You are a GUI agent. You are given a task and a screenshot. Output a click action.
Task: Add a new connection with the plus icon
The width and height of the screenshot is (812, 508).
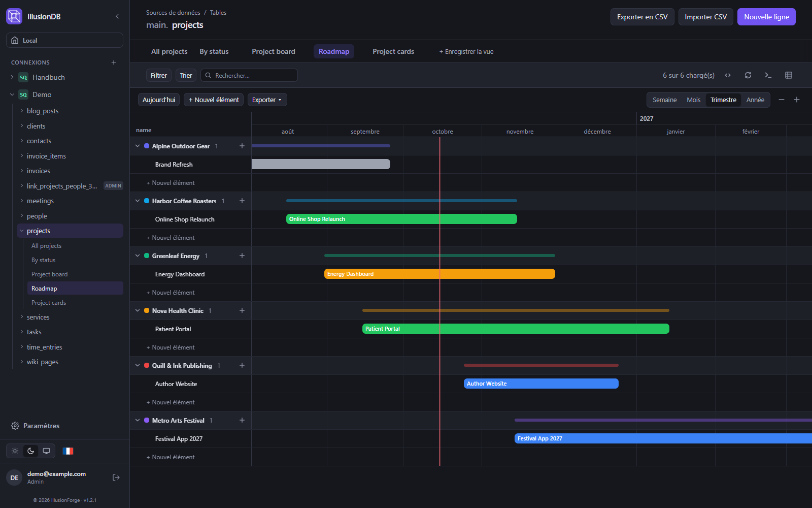114,62
